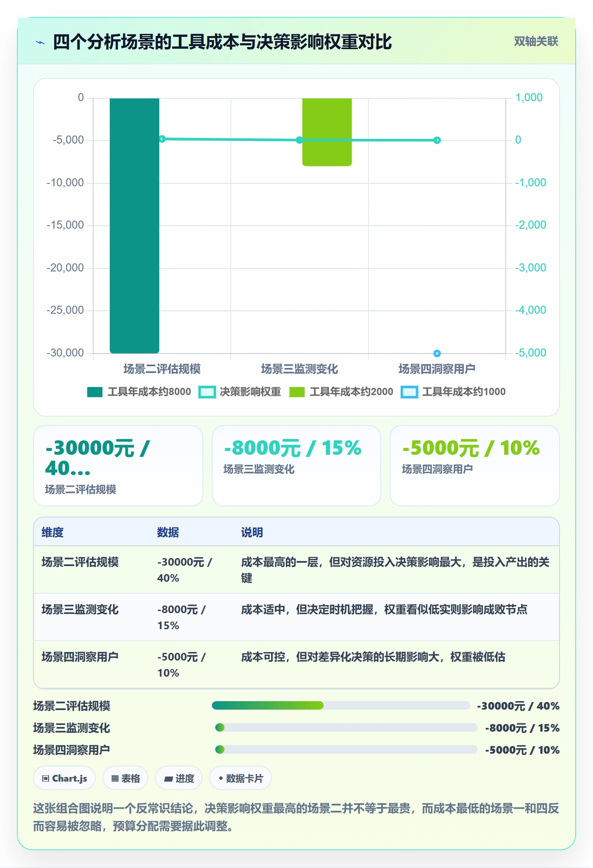Click the line point above 场景三监测变化
This screenshot has height=868, width=593.
point(299,140)
